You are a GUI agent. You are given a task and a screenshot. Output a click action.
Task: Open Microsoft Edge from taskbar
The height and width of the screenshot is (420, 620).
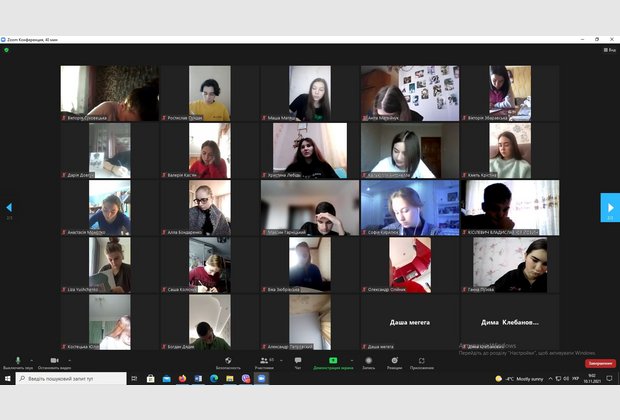click(214, 378)
